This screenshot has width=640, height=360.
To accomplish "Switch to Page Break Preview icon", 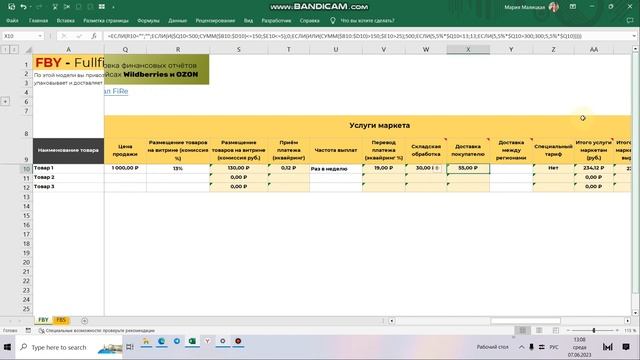I will pos(556,330).
